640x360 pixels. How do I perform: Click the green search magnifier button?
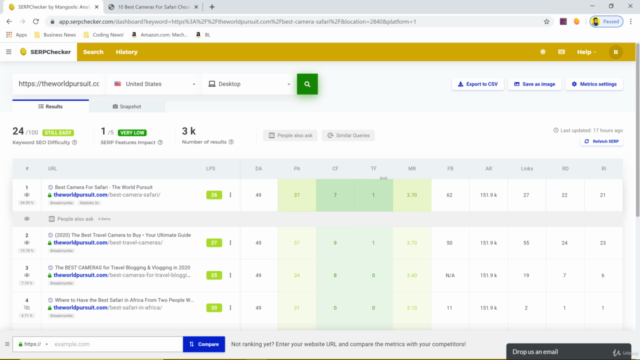point(307,84)
